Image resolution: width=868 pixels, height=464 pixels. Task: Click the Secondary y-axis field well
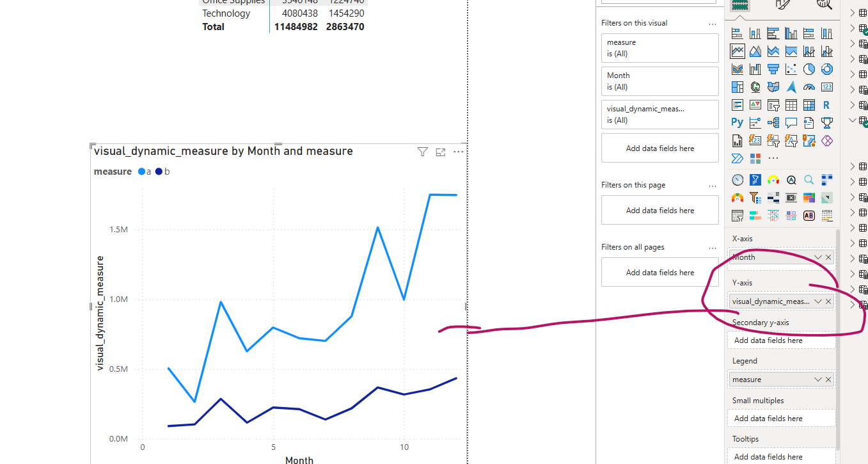click(782, 340)
